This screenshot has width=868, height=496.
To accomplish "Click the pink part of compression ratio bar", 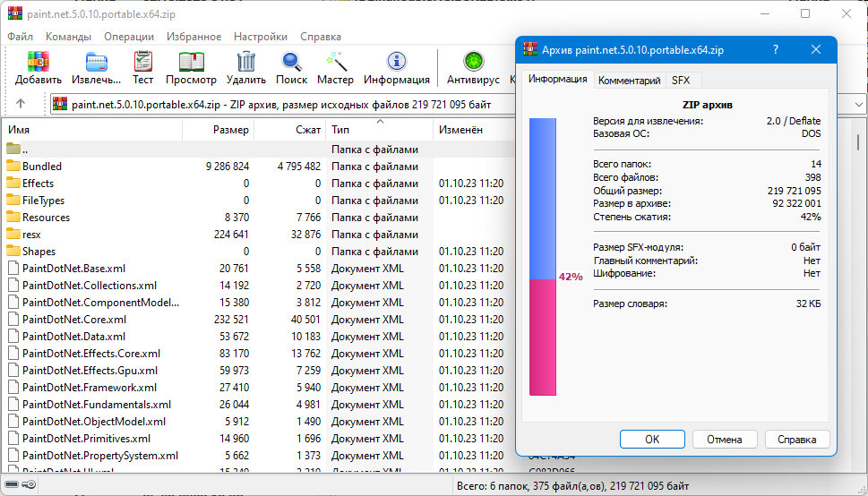I will coord(543,338).
